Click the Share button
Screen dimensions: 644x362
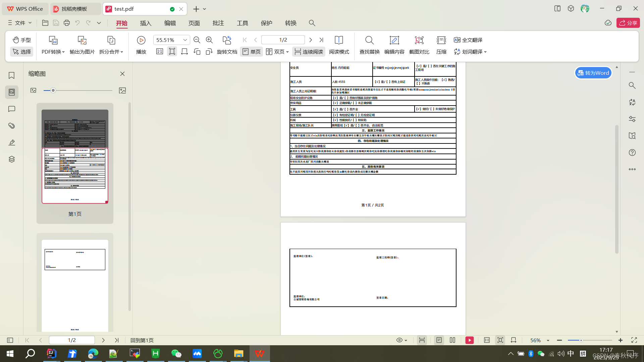pyautogui.click(x=628, y=23)
